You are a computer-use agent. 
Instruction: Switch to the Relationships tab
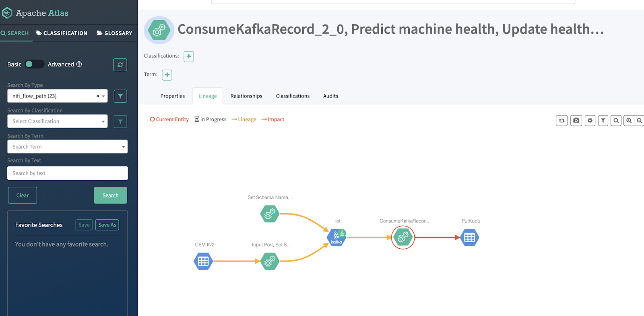click(x=246, y=96)
